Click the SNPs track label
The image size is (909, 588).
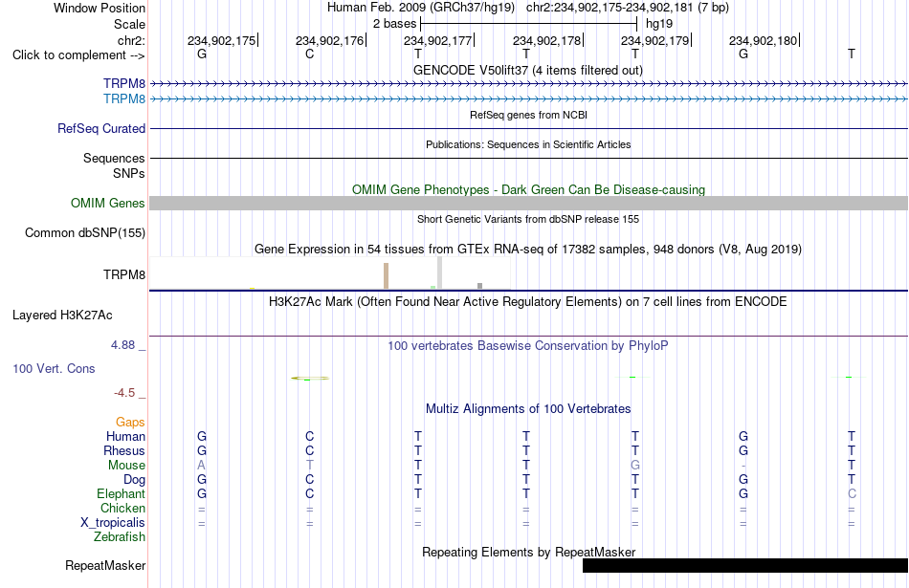pyautogui.click(x=129, y=173)
